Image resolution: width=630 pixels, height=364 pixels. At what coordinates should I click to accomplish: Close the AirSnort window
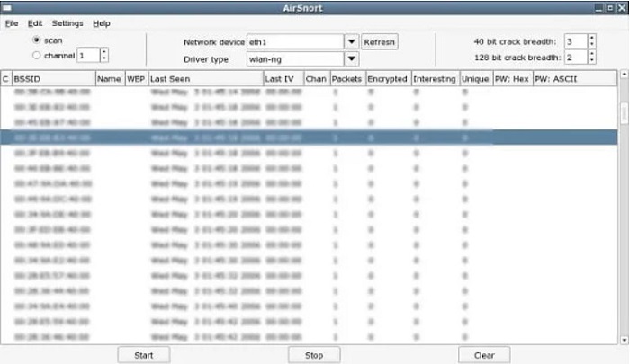pyautogui.click(x=622, y=8)
